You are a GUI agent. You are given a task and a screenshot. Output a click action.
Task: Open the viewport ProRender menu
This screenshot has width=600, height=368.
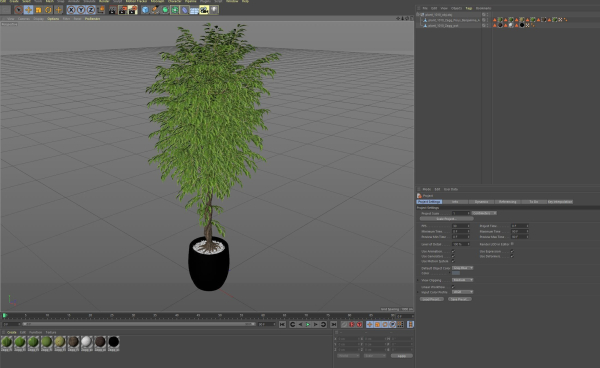pos(93,19)
